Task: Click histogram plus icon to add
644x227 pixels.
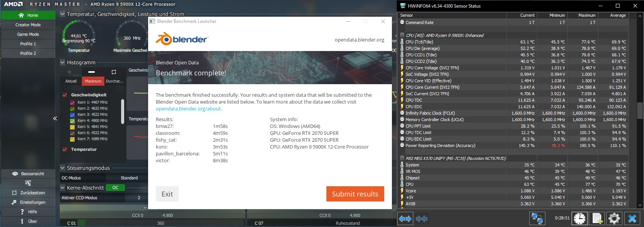Action: (x=69, y=72)
